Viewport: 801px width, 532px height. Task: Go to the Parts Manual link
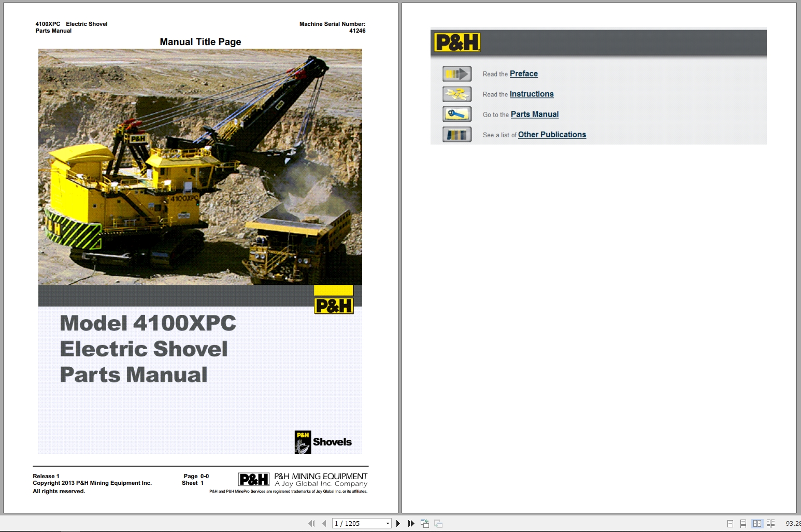pyautogui.click(x=534, y=114)
